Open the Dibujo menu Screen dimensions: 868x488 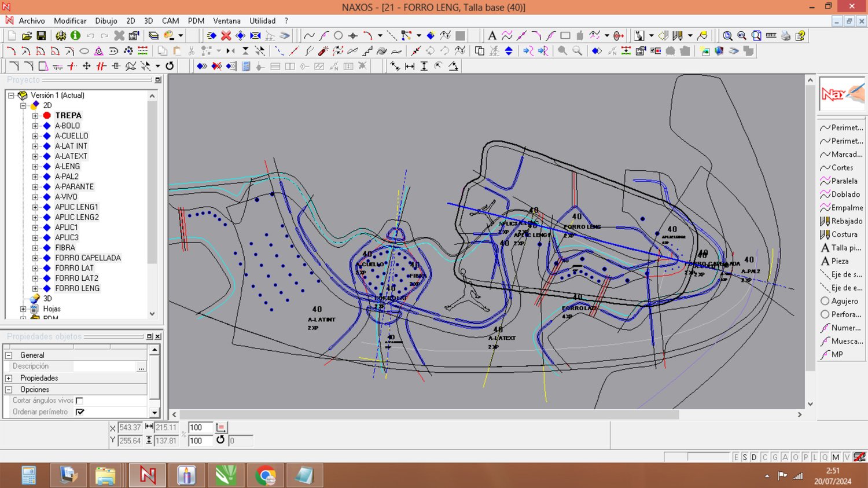[106, 21]
